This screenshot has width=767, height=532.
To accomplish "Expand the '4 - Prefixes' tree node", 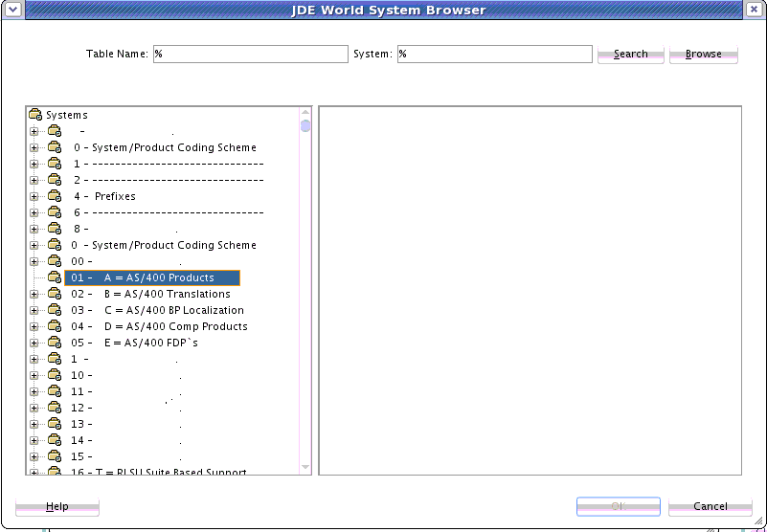I will point(34,196).
